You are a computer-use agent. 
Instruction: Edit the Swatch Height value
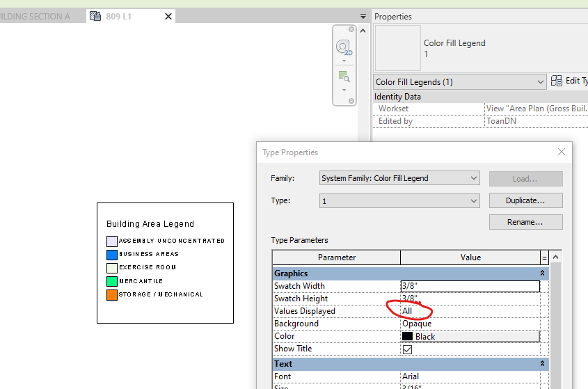coord(470,299)
